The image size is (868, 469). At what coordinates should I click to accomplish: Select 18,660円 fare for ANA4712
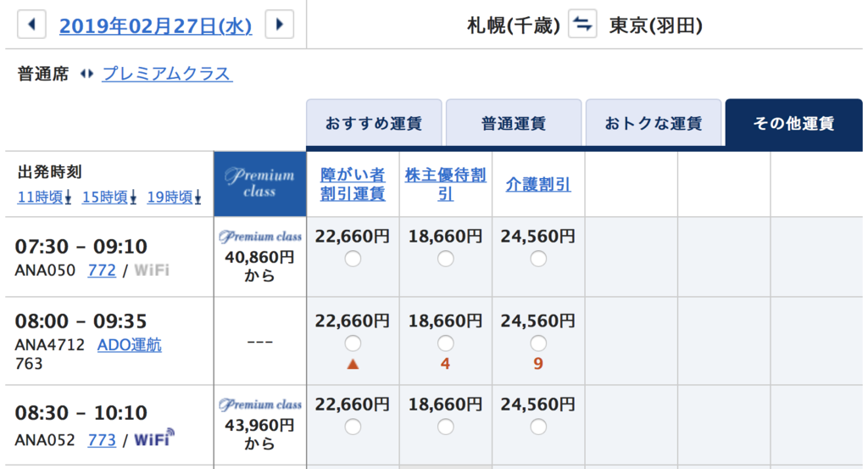pyautogui.click(x=446, y=343)
